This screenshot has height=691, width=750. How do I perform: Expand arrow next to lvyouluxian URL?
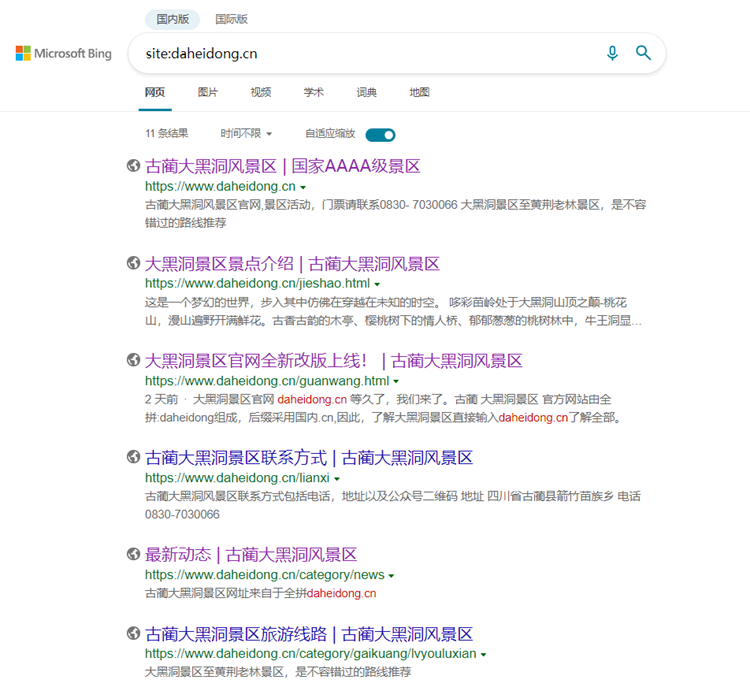coord(483,655)
